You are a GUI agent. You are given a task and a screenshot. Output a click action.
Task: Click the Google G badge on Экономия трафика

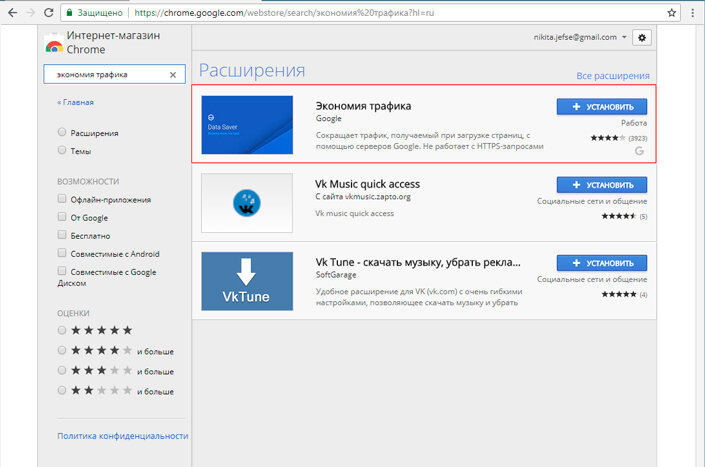point(639,151)
